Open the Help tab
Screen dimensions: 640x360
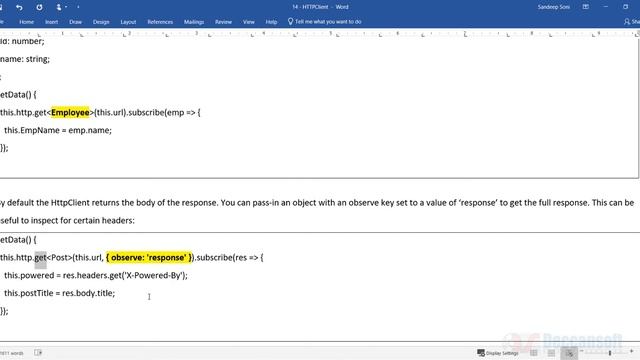click(x=271, y=22)
